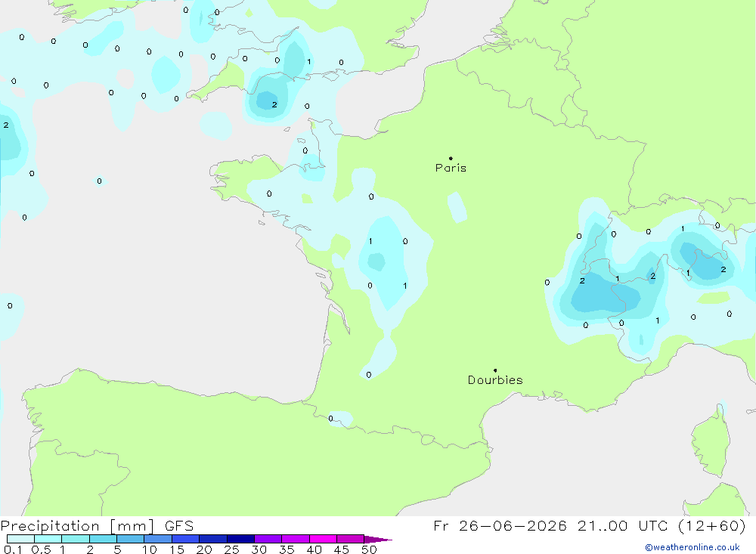This screenshot has width=756, height=554.
Task: Pick the legend swatch between 2 and 5
Action: pyautogui.click(x=103, y=539)
